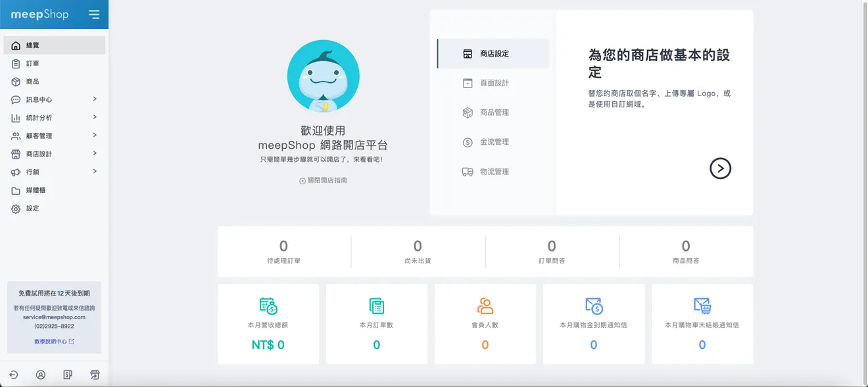Image resolution: width=868 pixels, height=387 pixels.
Task: Close the guide via 關閉開店指南
Action: click(x=323, y=180)
